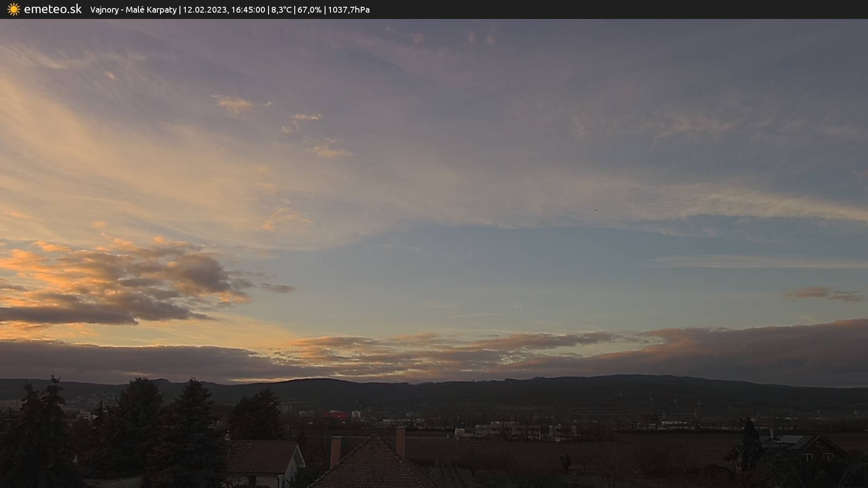Click the 8,3°C temperature reading
This screenshot has width=868, height=488.
click(282, 10)
